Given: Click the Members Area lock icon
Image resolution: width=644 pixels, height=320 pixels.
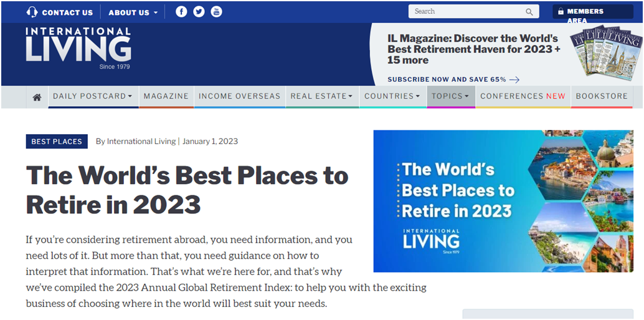Looking at the screenshot, I should [561, 11].
